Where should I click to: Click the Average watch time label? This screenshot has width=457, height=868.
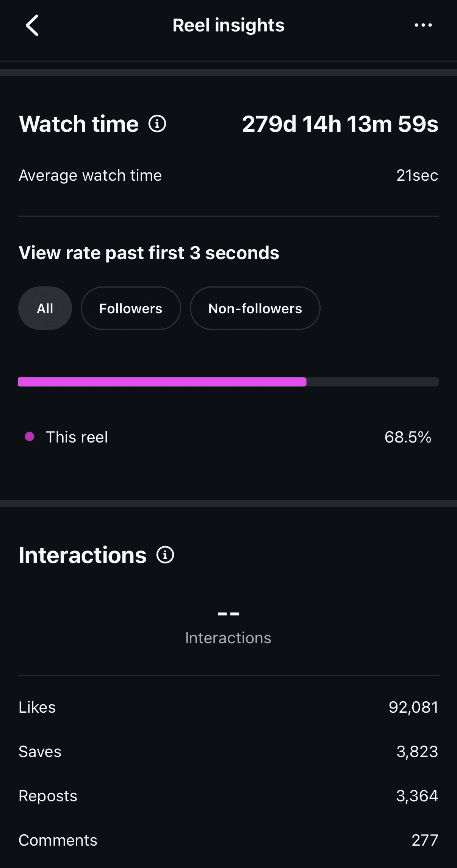click(x=91, y=175)
